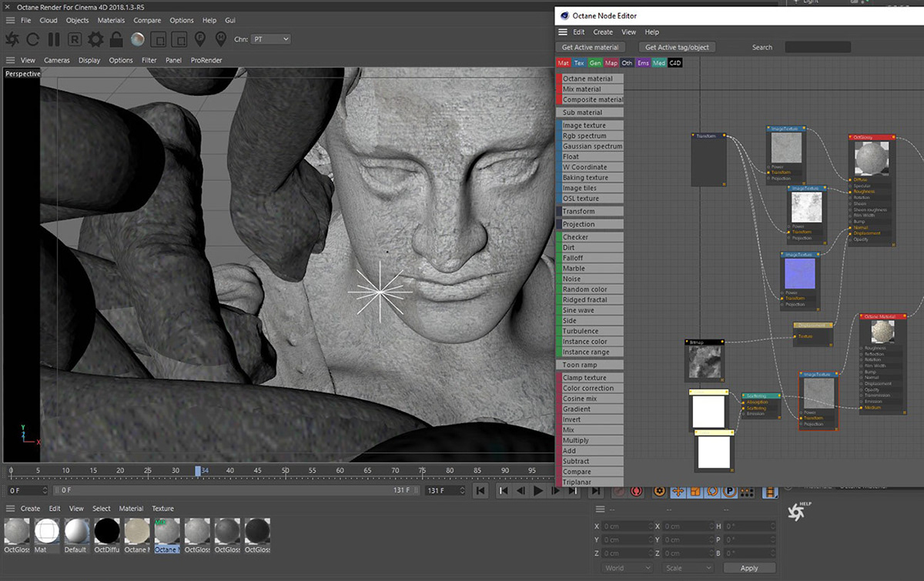Viewport: 924px width, 581px height.
Task: Open the Create menu in Node Editor
Action: pos(603,32)
